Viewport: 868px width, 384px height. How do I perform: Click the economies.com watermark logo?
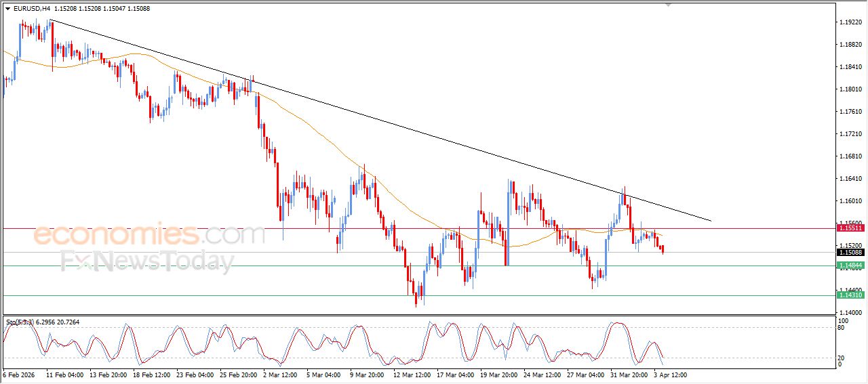click(149, 235)
